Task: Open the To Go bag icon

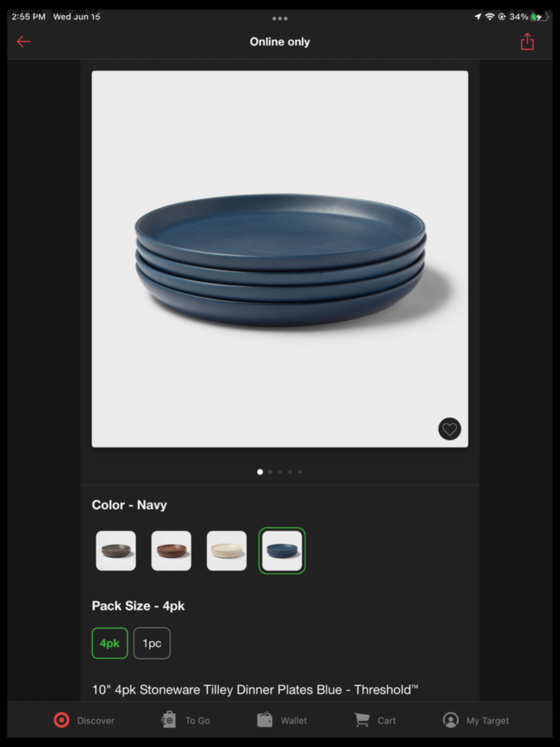Action: [x=168, y=719]
